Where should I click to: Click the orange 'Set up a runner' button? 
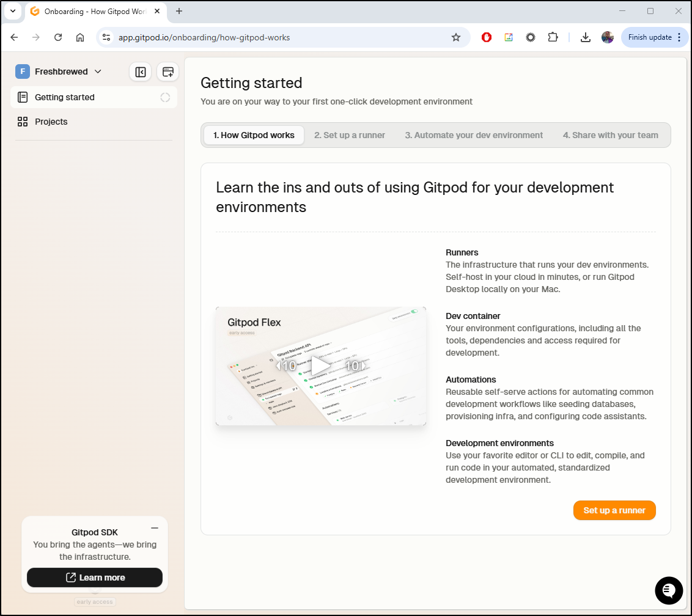pos(614,510)
